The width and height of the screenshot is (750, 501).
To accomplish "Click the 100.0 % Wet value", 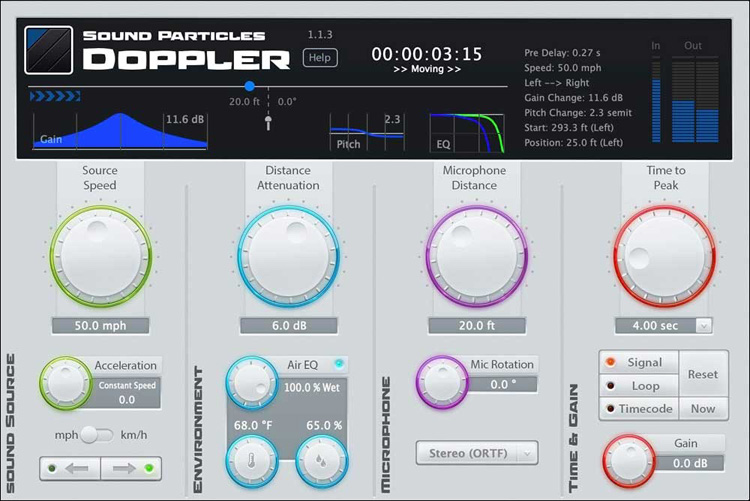I will click(x=312, y=388).
